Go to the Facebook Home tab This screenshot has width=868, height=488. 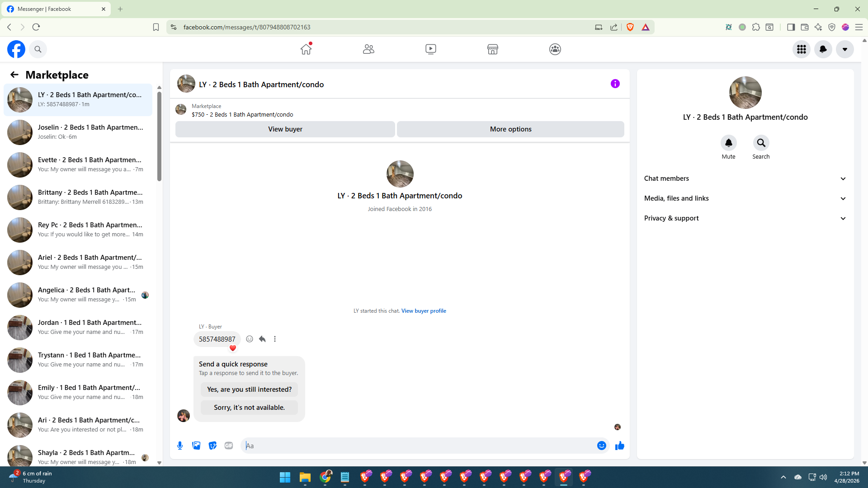306,49
